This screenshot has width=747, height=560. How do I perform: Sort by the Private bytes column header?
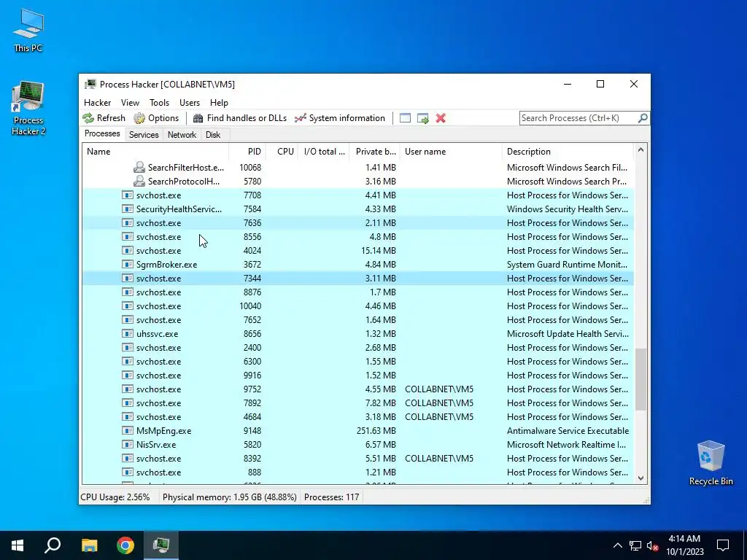tap(375, 152)
